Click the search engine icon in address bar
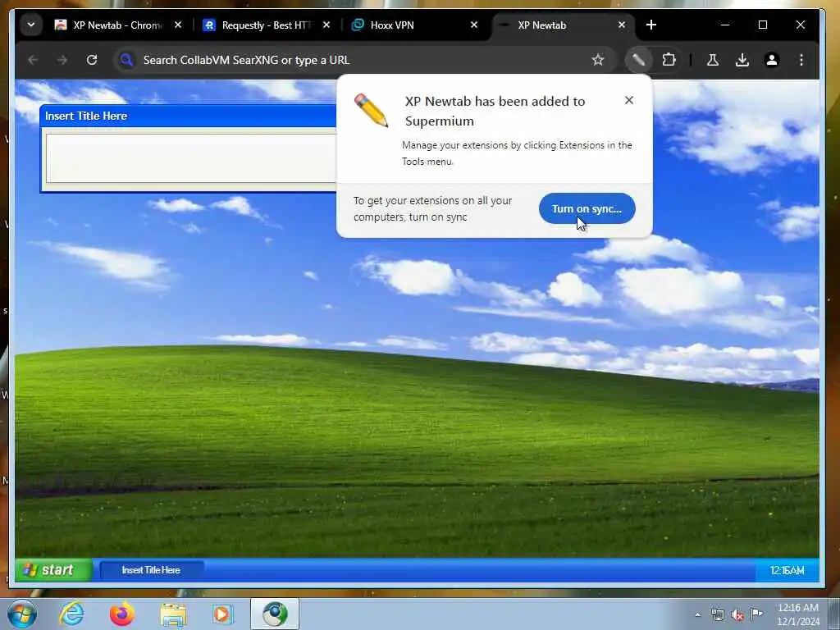 coord(126,60)
